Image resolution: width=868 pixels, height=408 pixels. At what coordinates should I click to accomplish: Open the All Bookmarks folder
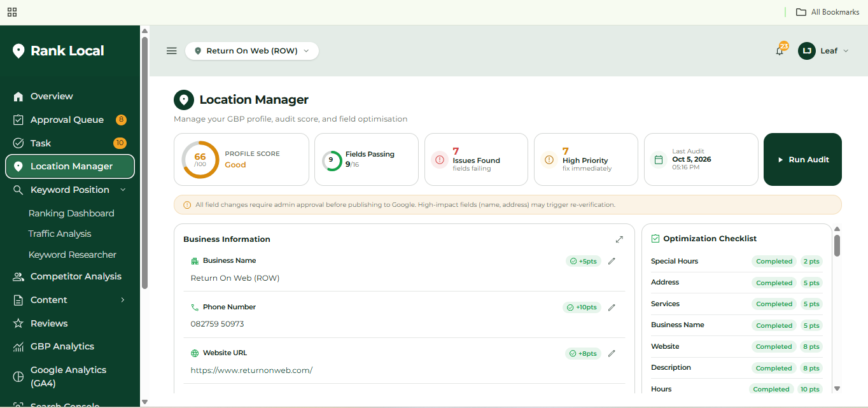tap(828, 12)
